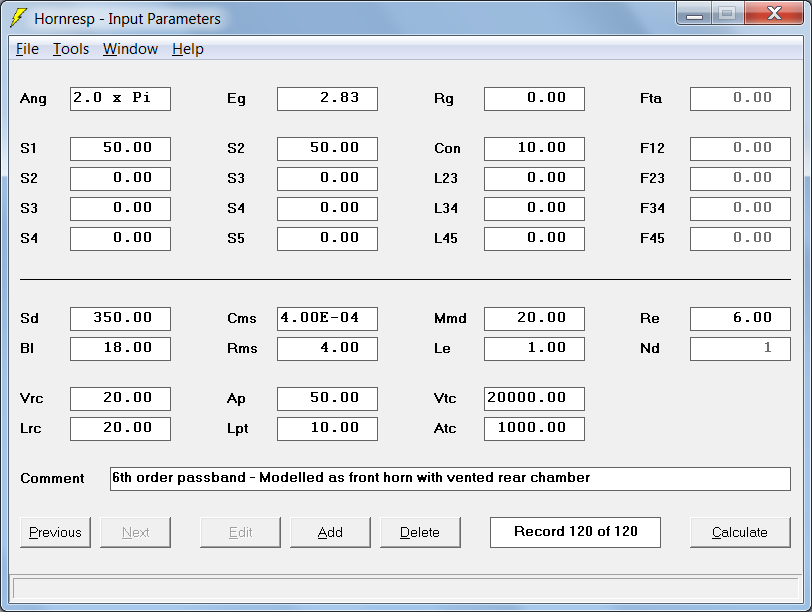Select the Cms field showing 4.00E-04
Viewport: 812px width, 612px height.
[327, 319]
